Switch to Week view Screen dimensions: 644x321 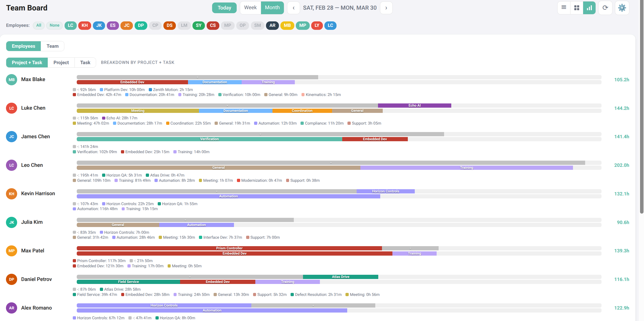coord(250,8)
